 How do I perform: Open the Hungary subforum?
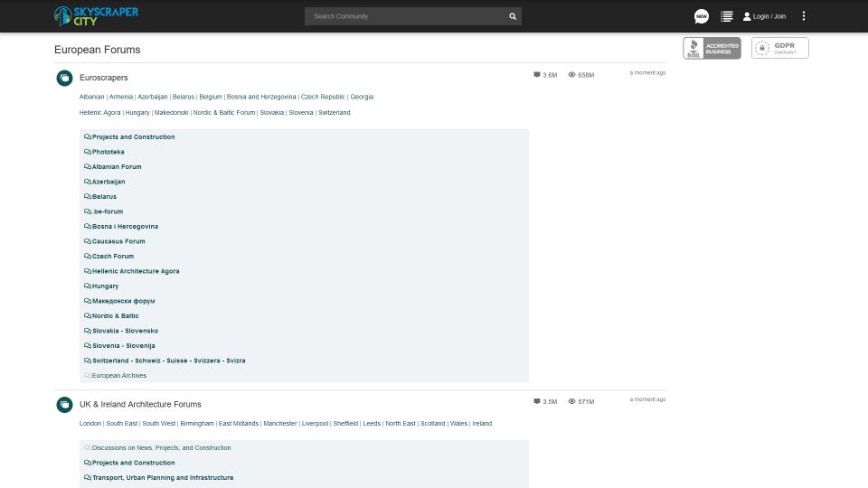pyautogui.click(x=105, y=286)
